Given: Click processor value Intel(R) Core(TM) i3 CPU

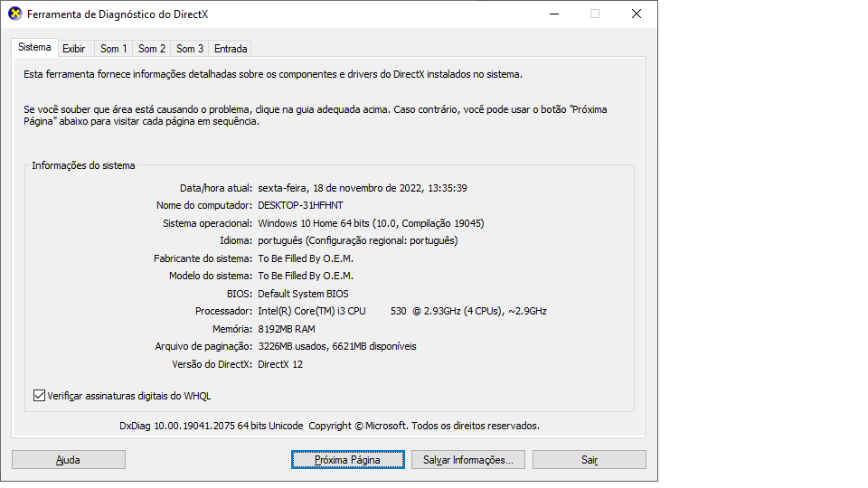Looking at the screenshot, I should [x=402, y=311].
